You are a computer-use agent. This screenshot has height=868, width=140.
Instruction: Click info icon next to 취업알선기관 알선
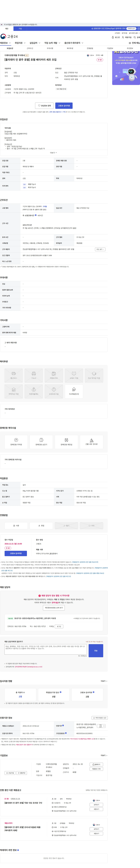click(x=61, y=692)
